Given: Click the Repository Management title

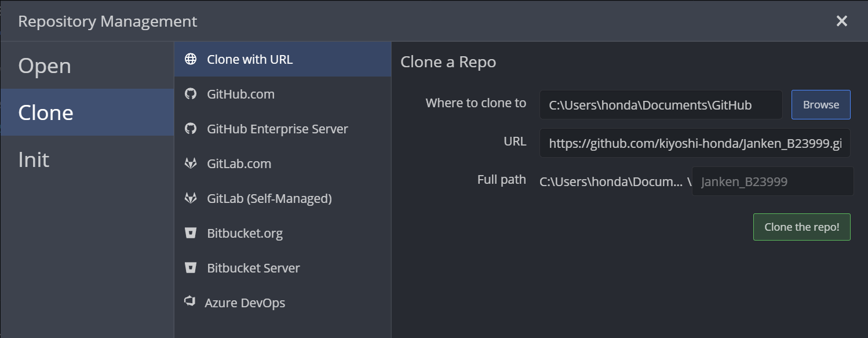Looking at the screenshot, I should tap(108, 21).
